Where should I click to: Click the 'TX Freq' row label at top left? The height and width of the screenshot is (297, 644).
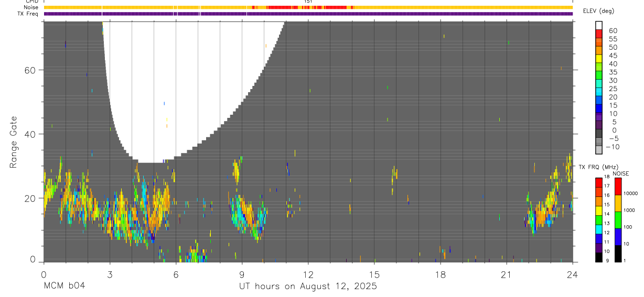coord(29,14)
